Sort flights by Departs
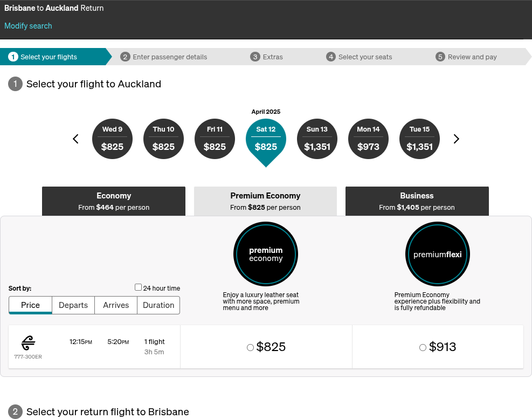 point(73,305)
